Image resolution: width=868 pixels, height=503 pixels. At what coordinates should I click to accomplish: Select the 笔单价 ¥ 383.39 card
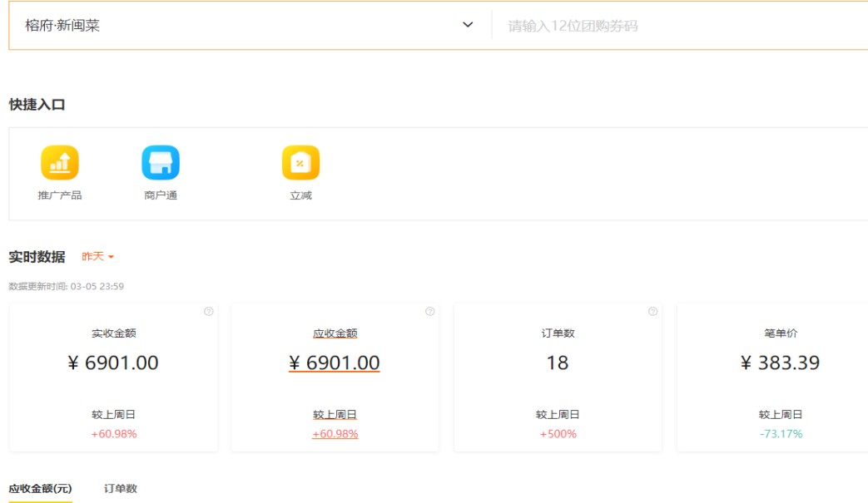tap(780, 378)
